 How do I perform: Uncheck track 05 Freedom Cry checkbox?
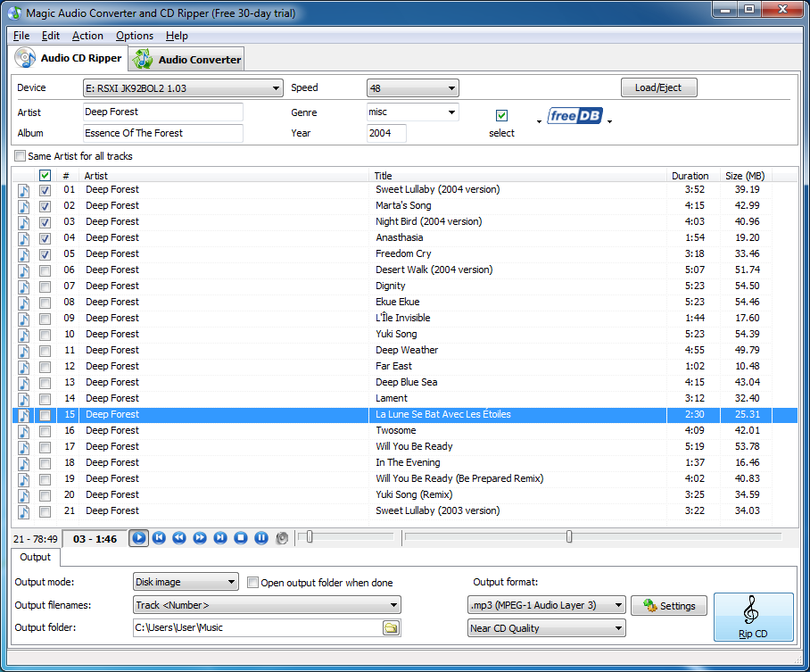[x=45, y=254]
